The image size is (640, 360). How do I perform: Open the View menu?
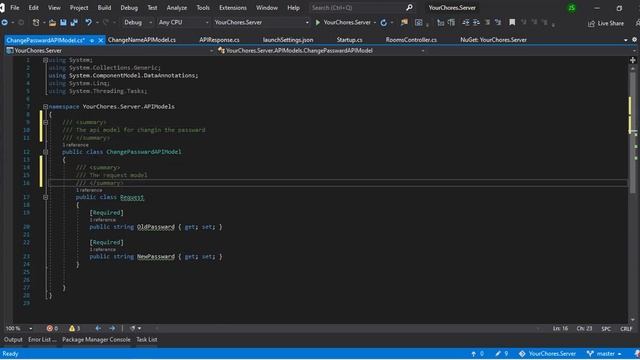[x=54, y=8]
